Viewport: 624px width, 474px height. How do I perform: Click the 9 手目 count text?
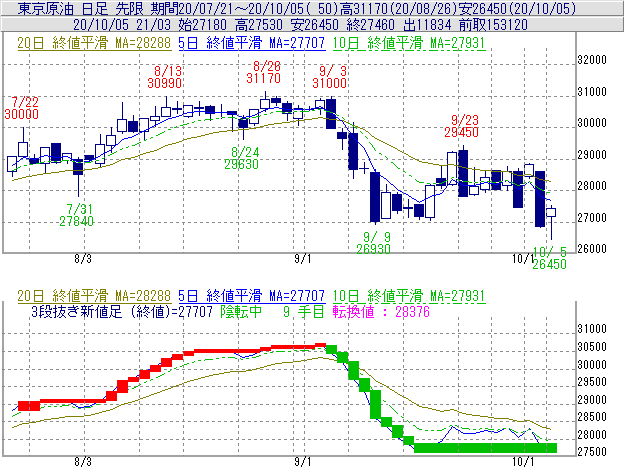(304, 311)
